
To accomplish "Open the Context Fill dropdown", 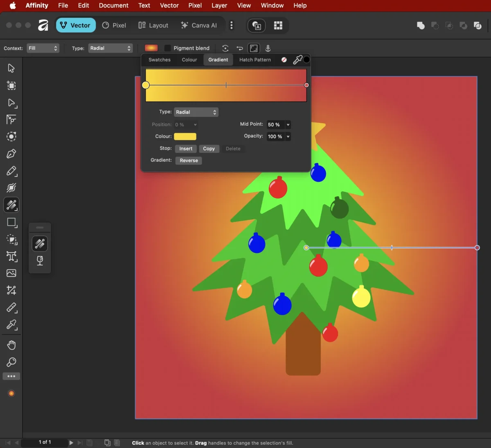I will point(43,48).
